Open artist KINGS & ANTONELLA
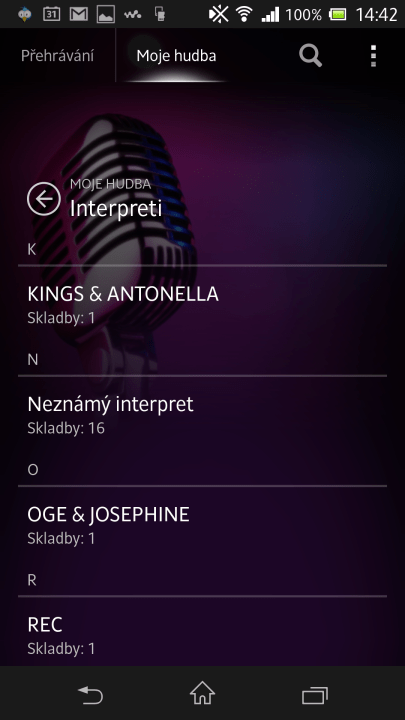Screen dimensions: 405x720 202,304
